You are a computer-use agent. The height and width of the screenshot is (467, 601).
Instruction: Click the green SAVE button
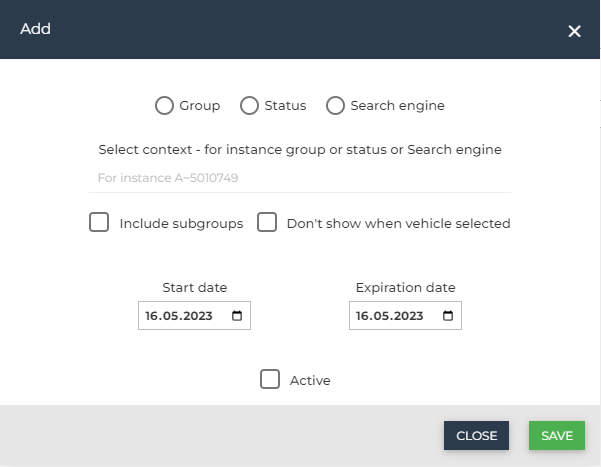557,436
